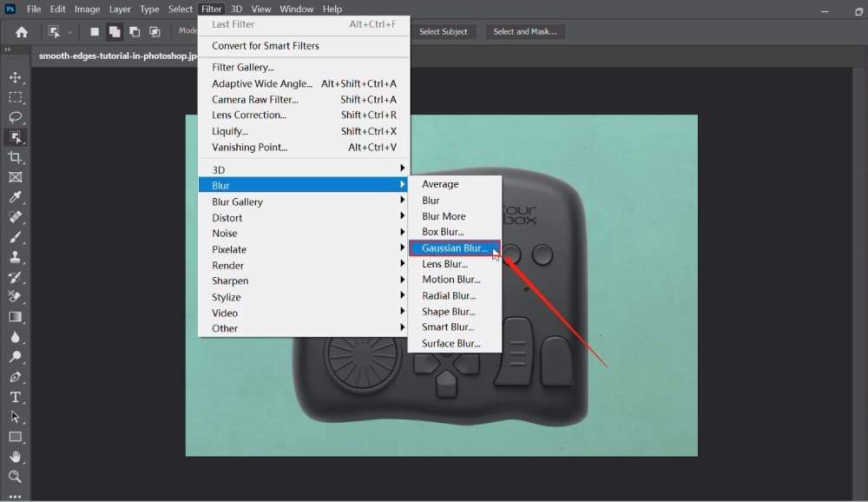
Task: Expand the Blur Gallery submenu
Action: (237, 201)
